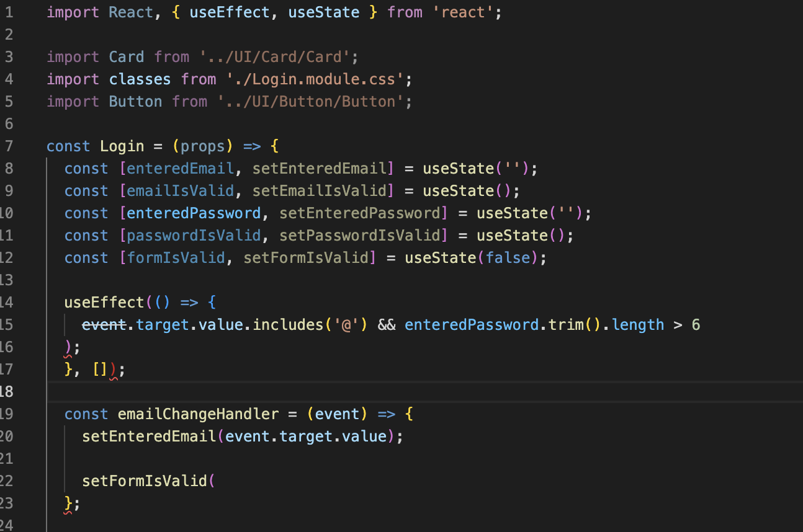803x532 pixels.
Task: Select the passwordIsValid state variable
Action: [194, 236]
